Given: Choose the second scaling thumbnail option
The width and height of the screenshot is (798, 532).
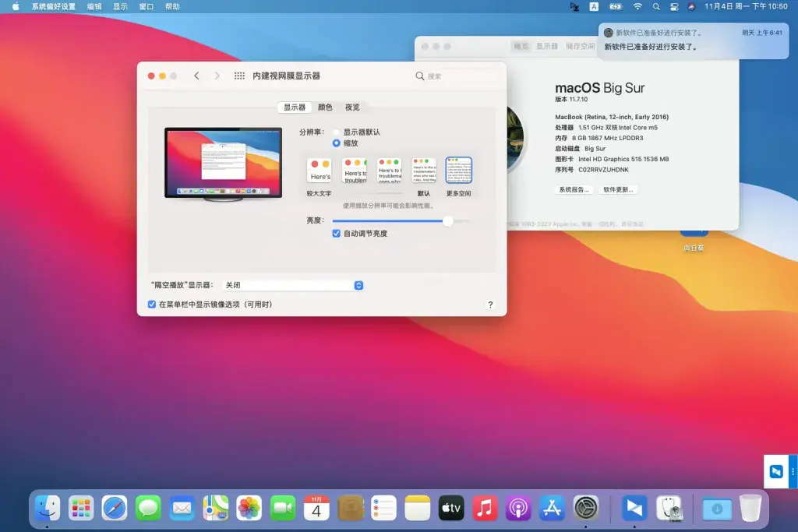Looking at the screenshot, I should click(x=355, y=170).
